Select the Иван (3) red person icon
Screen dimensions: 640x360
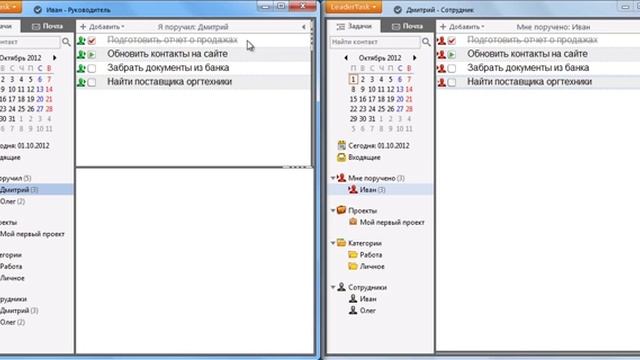353,189
